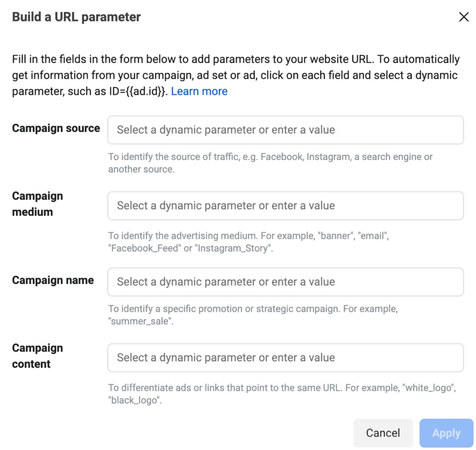The image size is (476, 450).
Task: Focus the Campaign source input field
Action: point(285,130)
